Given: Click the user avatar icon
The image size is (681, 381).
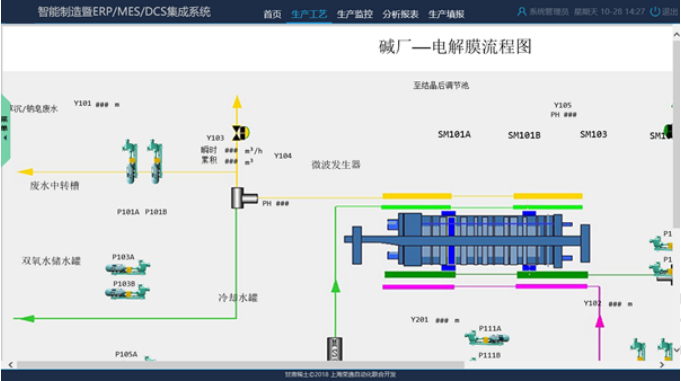Looking at the screenshot, I should coord(522,12).
